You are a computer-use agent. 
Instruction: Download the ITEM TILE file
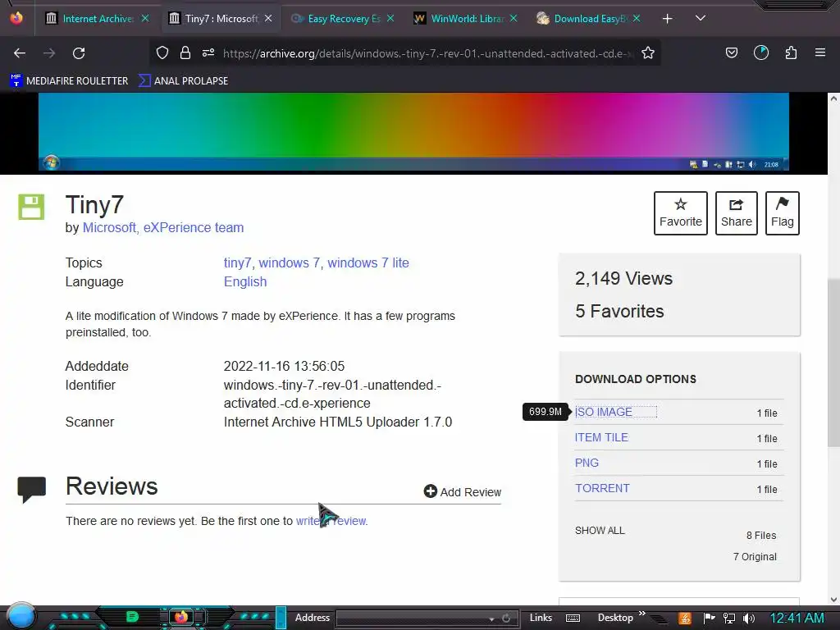601,438
